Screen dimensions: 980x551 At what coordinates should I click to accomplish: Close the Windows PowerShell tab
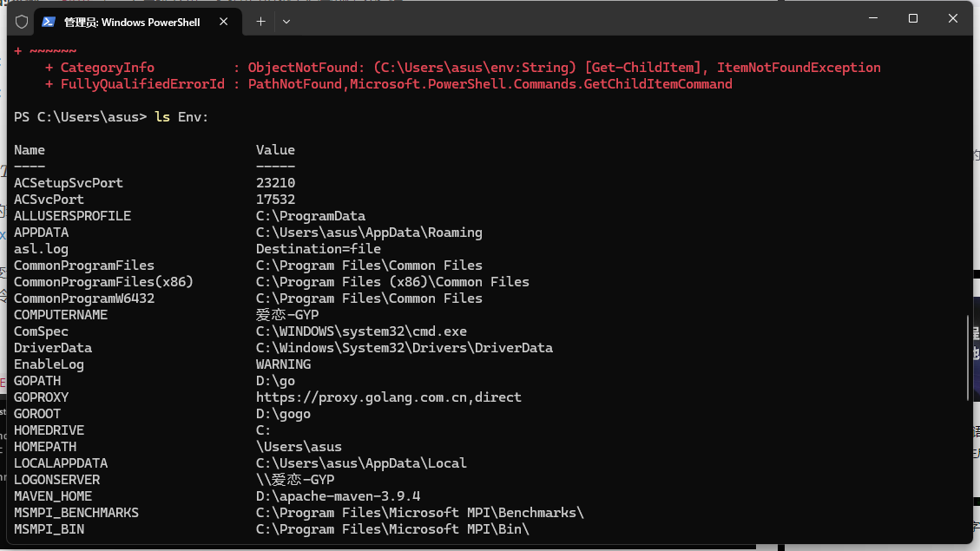[224, 21]
